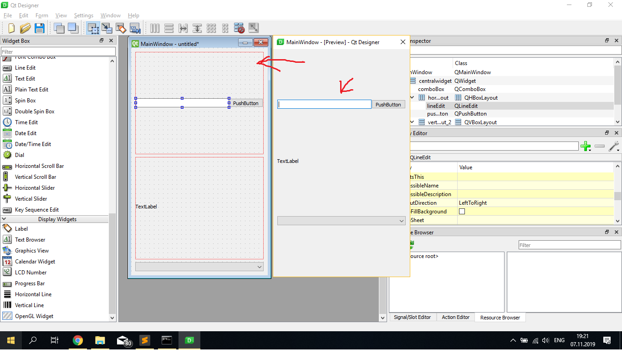Click the Property Editor wrench configure icon
622x364 pixels.
(613, 146)
